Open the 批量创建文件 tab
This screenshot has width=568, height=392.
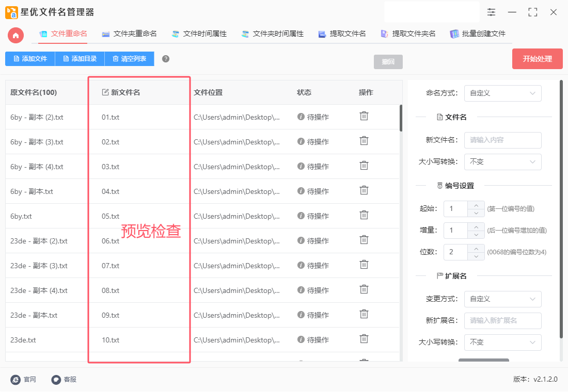(x=478, y=34)
